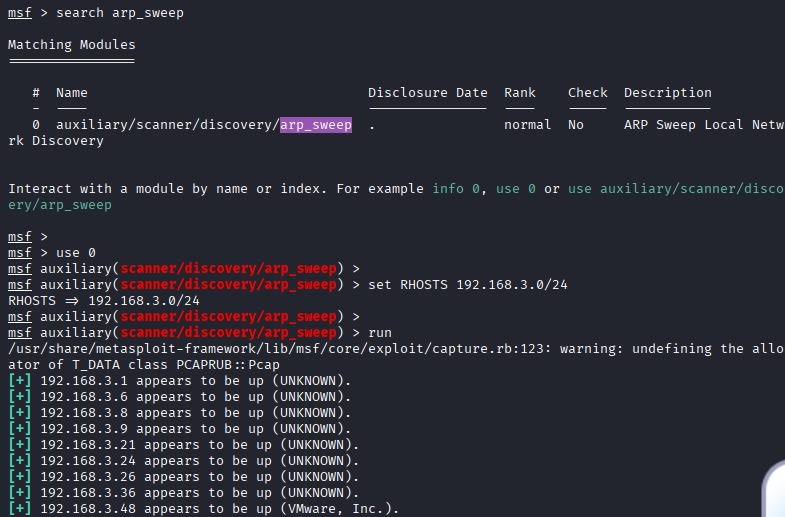Click host 192.168.3.21 result line
This screenshot has height=517, width=785.
[184, 445]
